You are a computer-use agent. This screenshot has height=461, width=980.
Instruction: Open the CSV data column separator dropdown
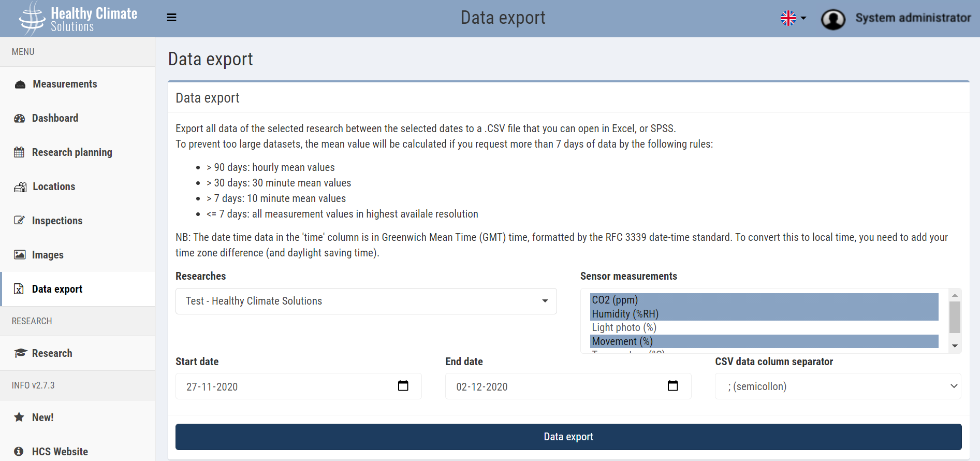(x=838, y=386)
